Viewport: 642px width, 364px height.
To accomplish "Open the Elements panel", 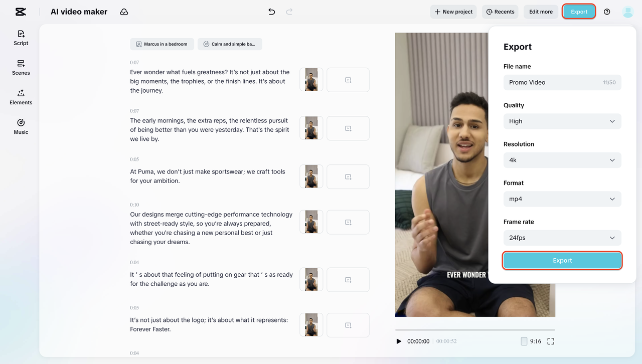I will click(21, 97).
